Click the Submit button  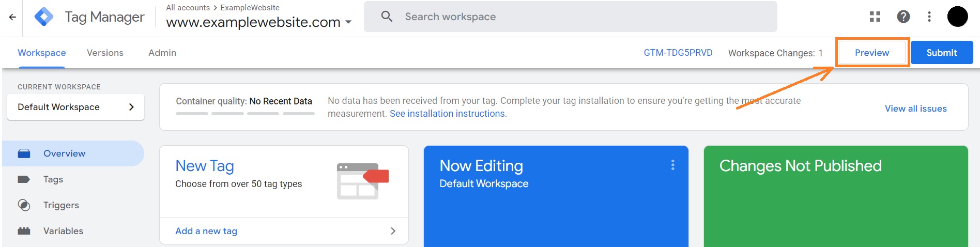[x=942, y=53]
